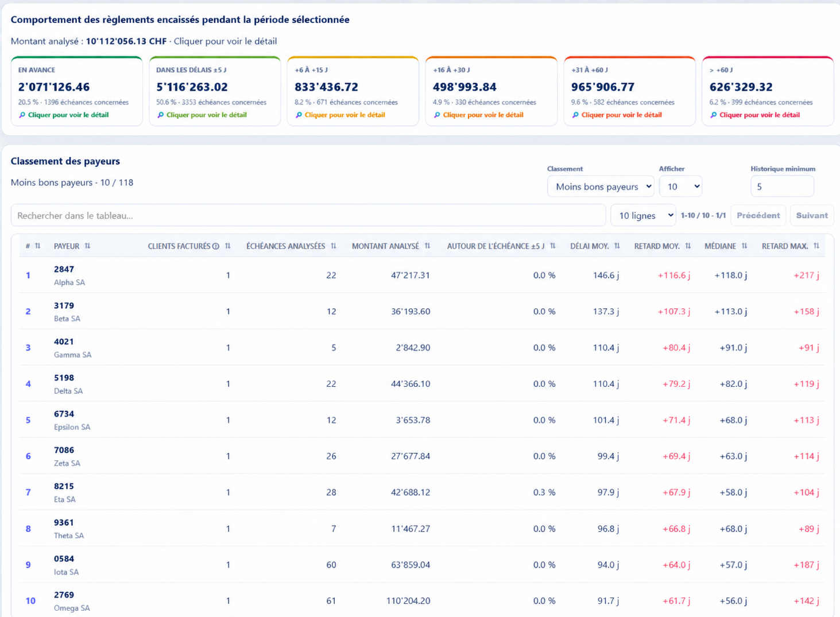
Task: Open detail link in +6 à +15 J card
Action: click(x=345, y=115)
